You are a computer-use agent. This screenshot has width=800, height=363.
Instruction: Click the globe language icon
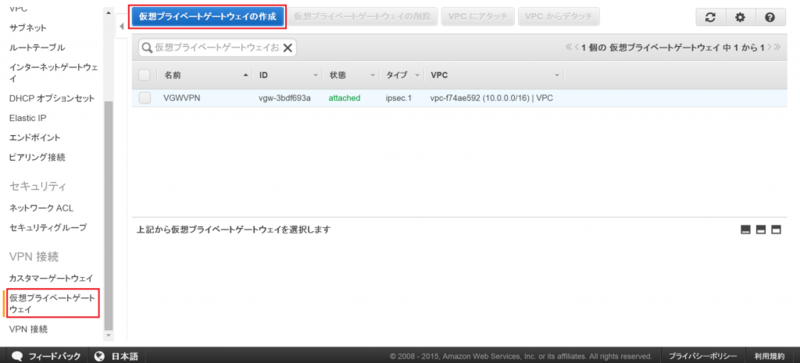[99, 356]
